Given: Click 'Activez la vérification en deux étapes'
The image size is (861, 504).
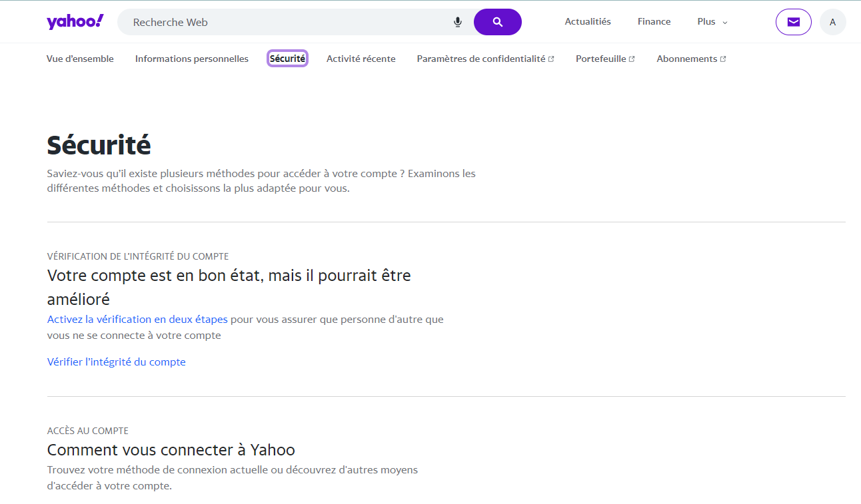Looking at the screenshot, I should (x=137, y=320).
